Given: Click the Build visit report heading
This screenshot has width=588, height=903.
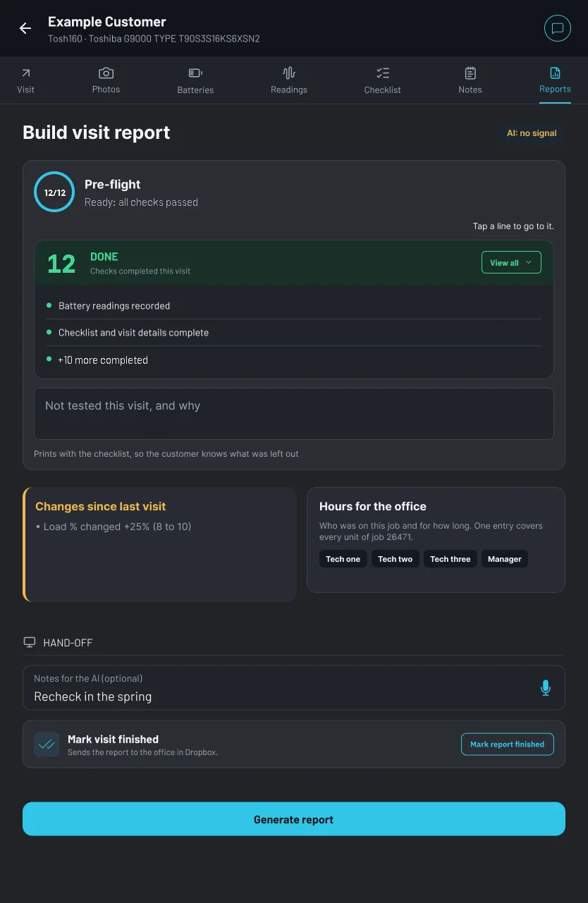Looking at the screenshot, I should coord(97,133).
